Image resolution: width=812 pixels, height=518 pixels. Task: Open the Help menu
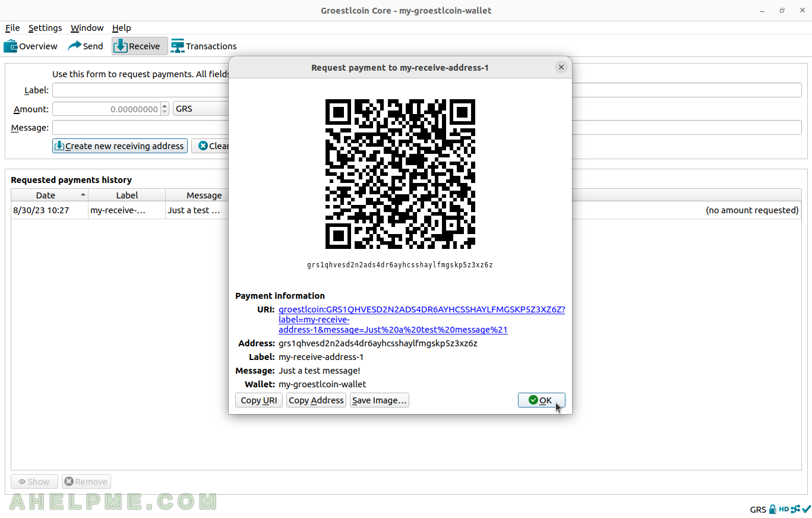tap(122, 28)
